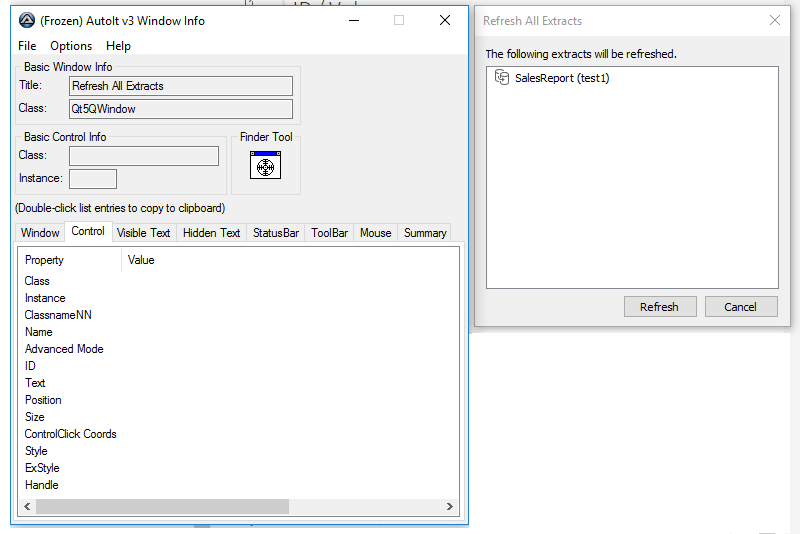Switch to the Window tab

click(40, 233)
